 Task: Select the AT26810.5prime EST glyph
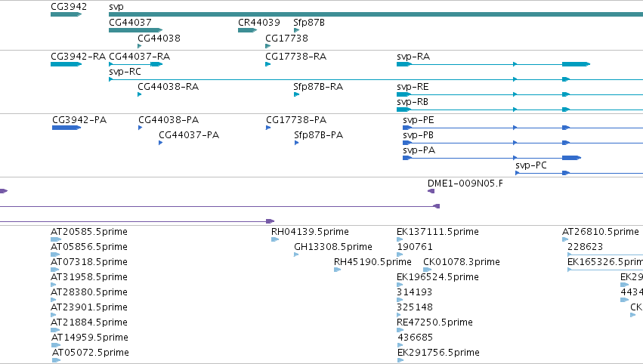(565, 239)
